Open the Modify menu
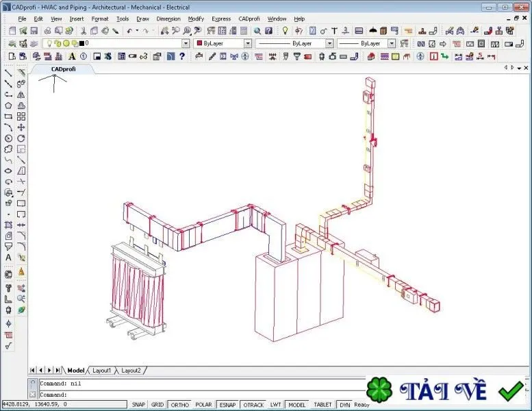 [196, 18]
